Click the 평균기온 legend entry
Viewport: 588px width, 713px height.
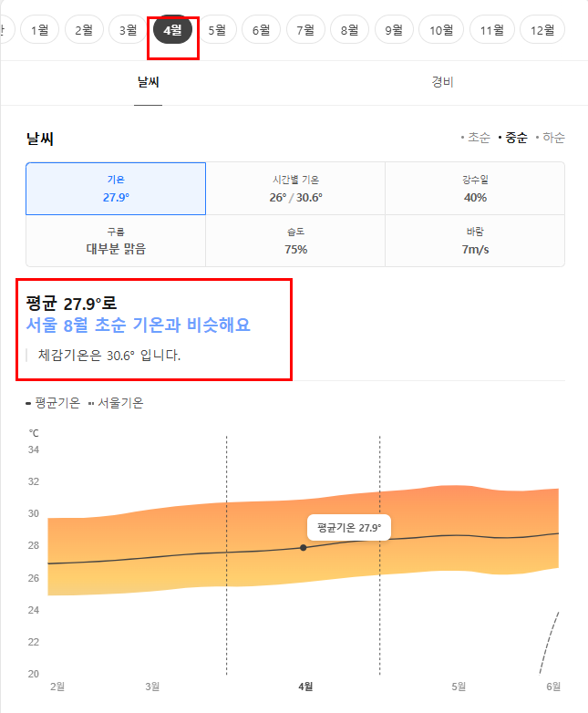[x=53, y=403]
